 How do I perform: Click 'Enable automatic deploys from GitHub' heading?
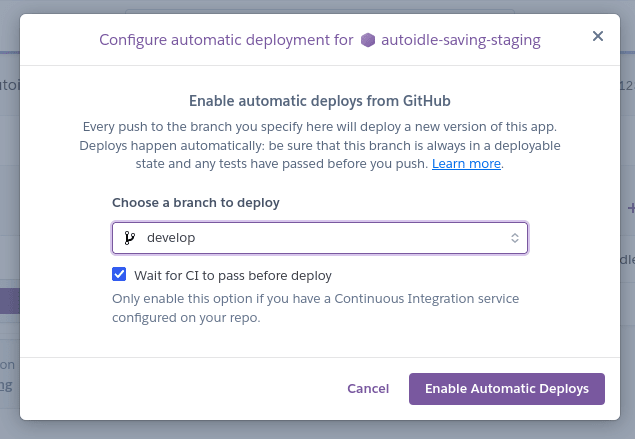pos(320,101)
